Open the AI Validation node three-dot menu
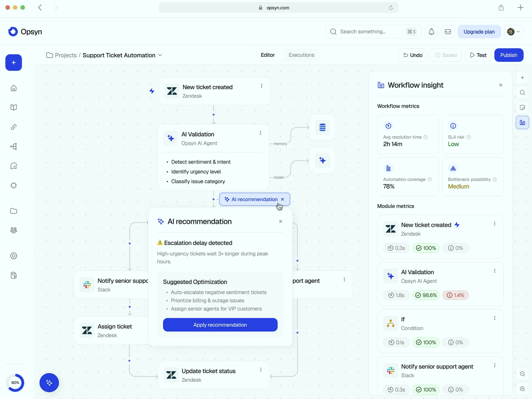 point(260,133)
